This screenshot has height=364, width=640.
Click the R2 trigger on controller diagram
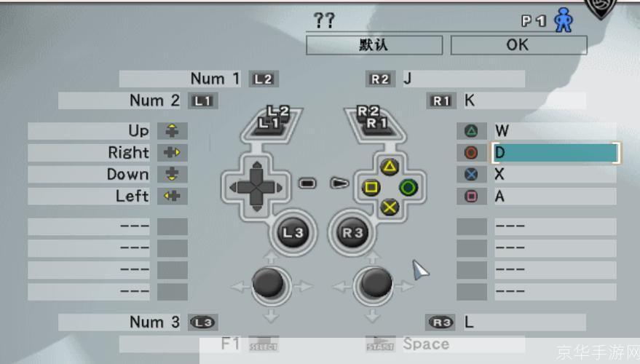[368, 111]
